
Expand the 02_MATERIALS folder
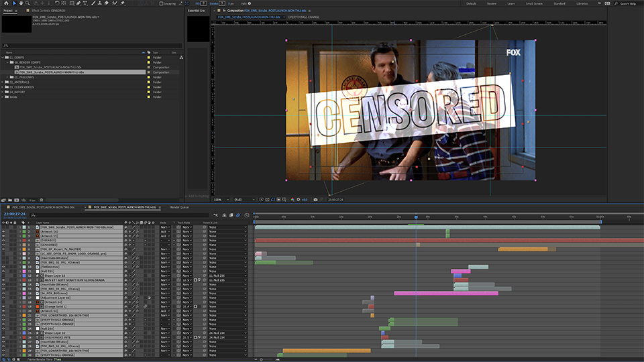[3, 82]
